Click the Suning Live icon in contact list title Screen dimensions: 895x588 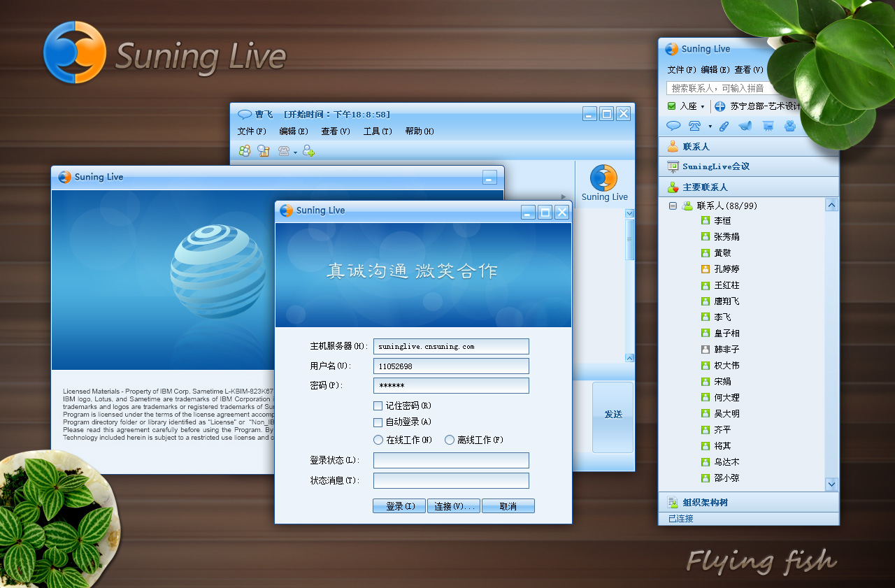coord(671,49)
